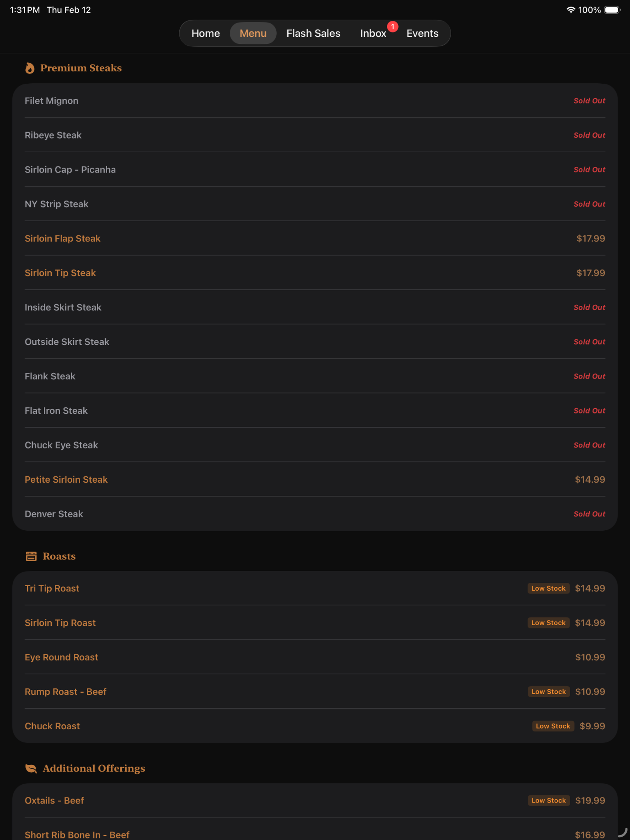
Task: Open the Home tab
Action: [x=205, y=34]
